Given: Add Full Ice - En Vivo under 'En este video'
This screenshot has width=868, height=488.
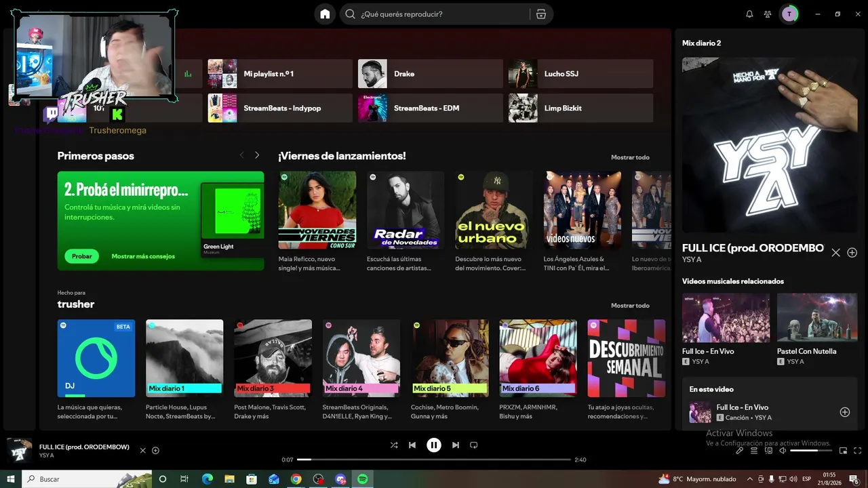Looking at the screenshot, I should pyautogui.click(x=845, y=412).
